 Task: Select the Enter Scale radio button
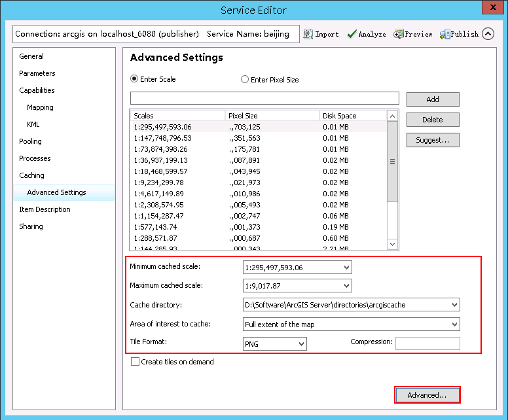[135, 79]
